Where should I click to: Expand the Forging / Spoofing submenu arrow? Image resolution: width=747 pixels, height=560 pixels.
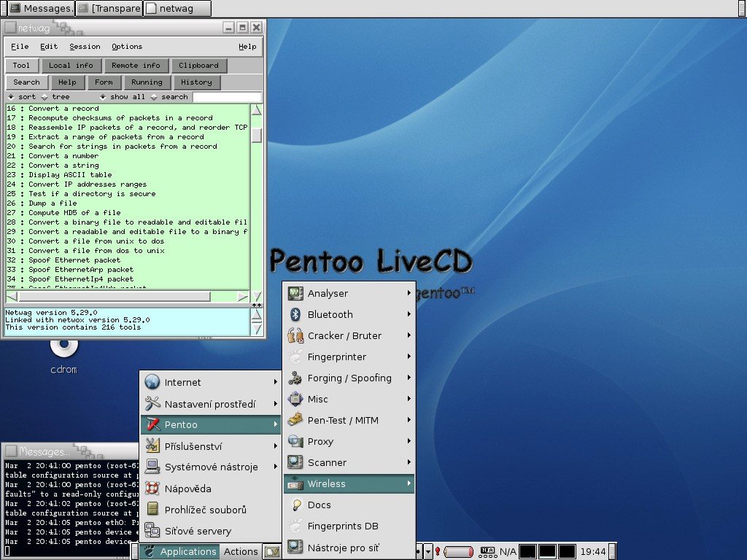(x=409, y=378)
